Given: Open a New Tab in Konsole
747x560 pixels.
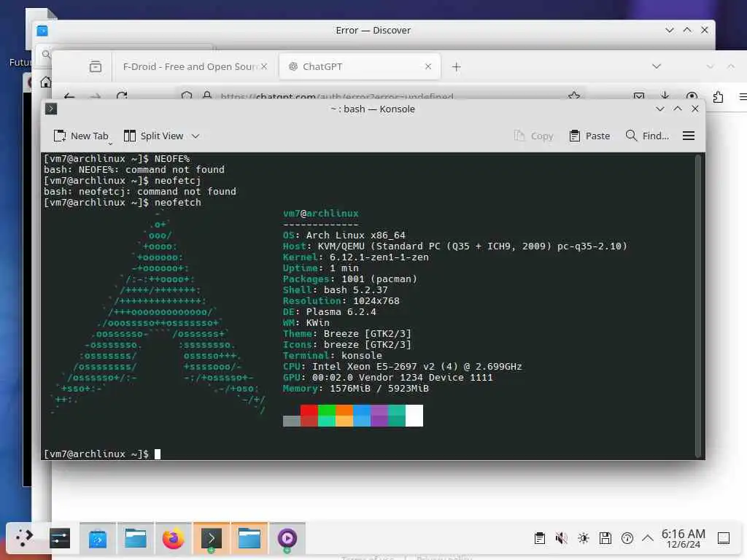Looking at the screenshot, I should coord(81,136).
